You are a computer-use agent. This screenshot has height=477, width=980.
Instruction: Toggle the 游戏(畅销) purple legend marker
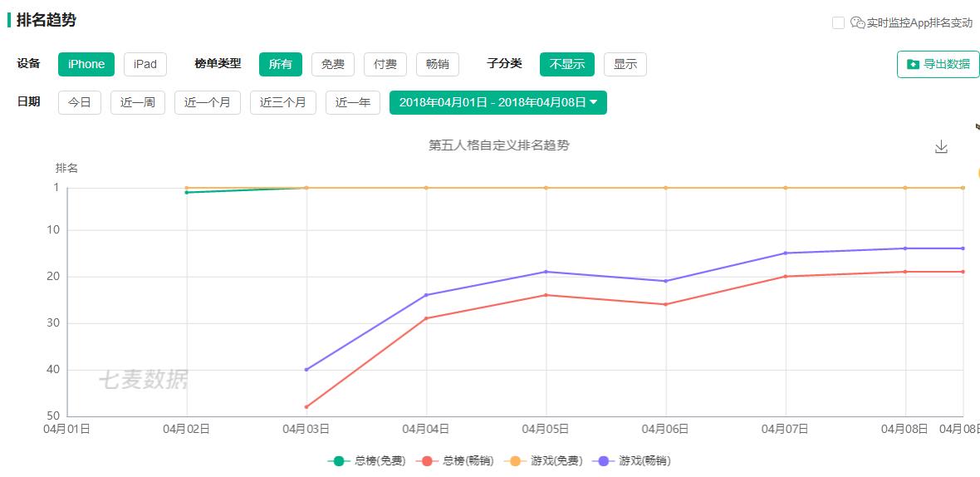(x=604, y=461)
